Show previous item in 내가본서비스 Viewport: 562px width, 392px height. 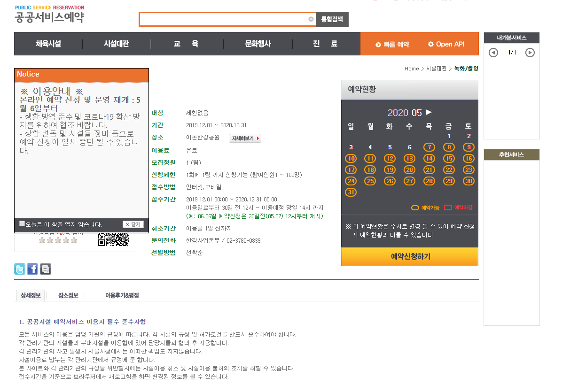(493, 53)
